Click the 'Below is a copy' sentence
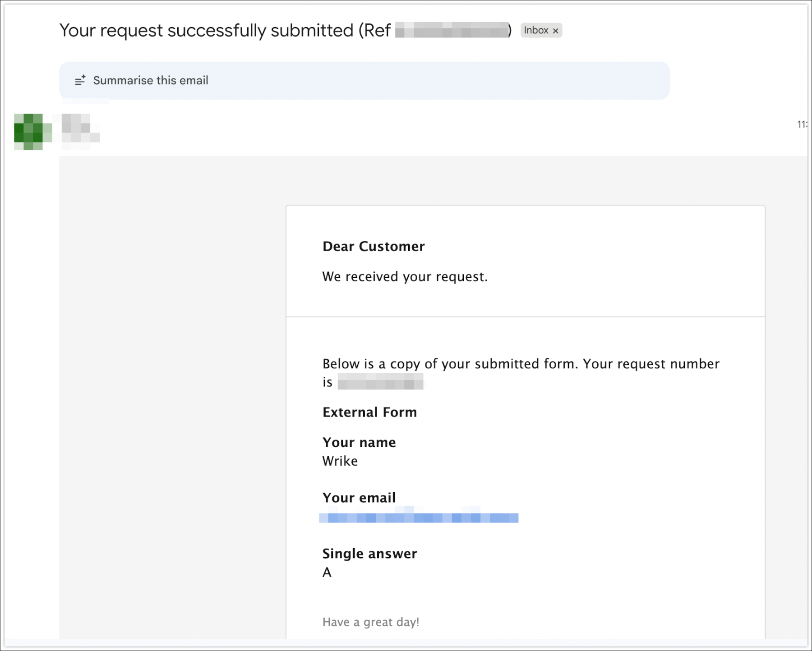 pyautogui.click(x=521, y=364)
